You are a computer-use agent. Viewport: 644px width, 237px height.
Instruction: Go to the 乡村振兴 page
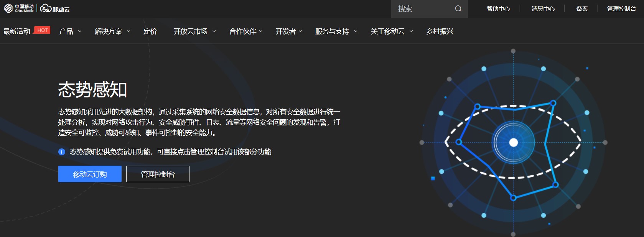pyautogui.click(x=440, y=31)
